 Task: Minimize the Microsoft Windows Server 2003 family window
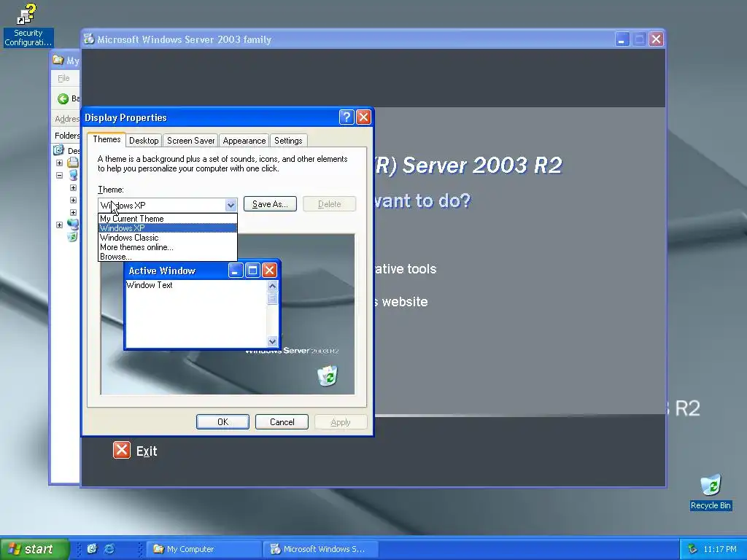click(622, 39)
